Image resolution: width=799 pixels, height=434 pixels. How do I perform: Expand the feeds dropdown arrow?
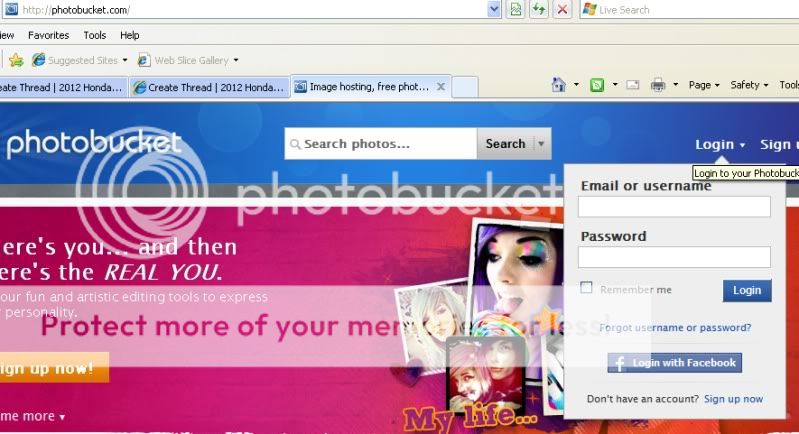tap(615, 85)
